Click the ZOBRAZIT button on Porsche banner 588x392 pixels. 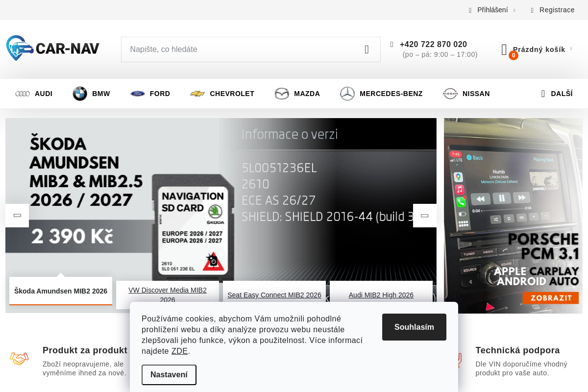tap(551, 298)
